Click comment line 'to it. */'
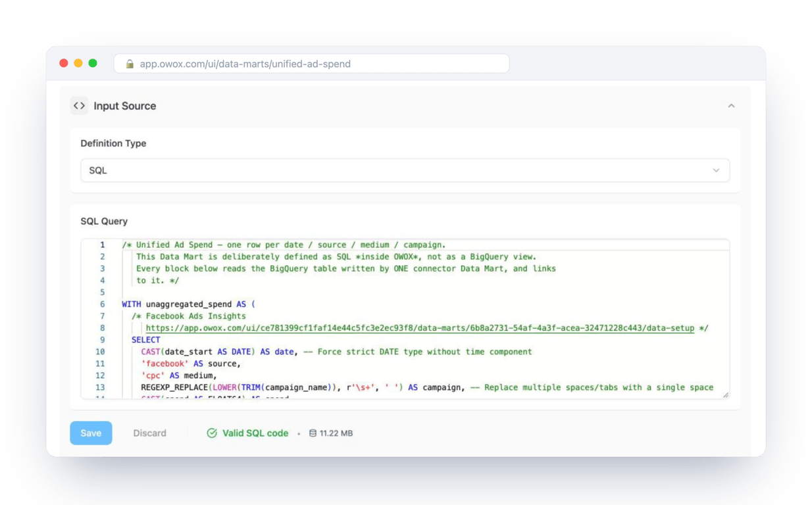The height and width of the screenshot is (505, 812). (x=158, y=280)
